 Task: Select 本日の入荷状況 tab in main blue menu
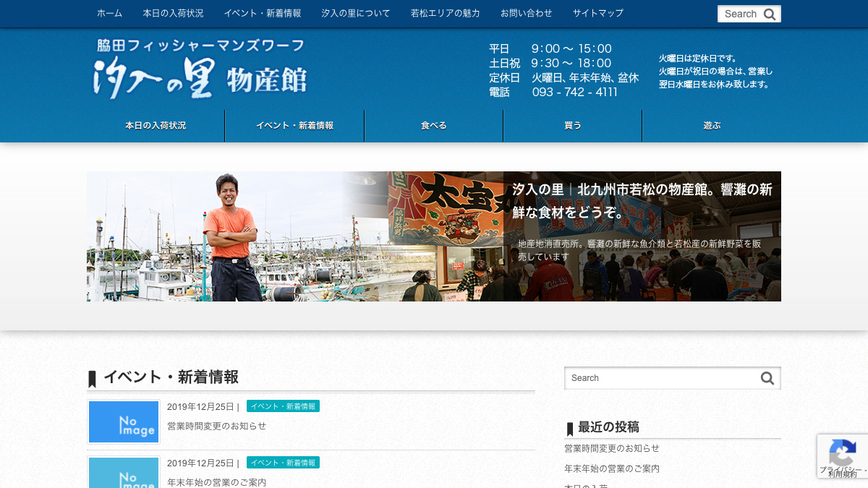156,126
